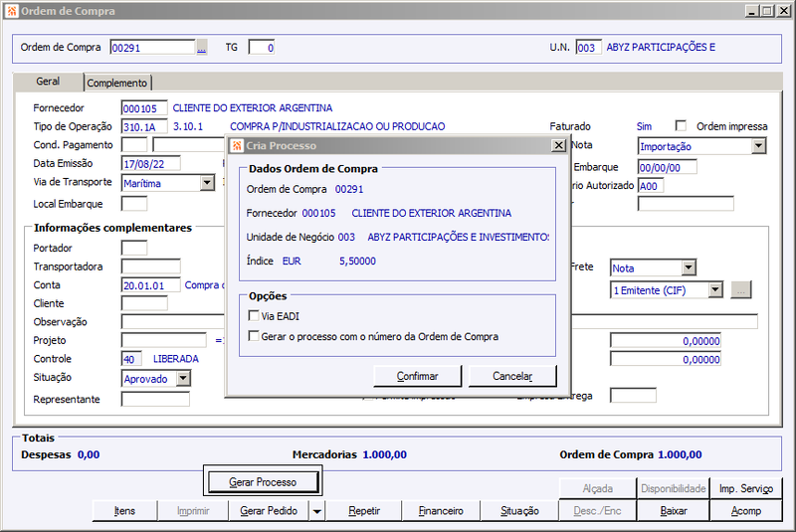Click the Mercadorias total 1.000,00

pyautogui.click(x=384, y=454)
